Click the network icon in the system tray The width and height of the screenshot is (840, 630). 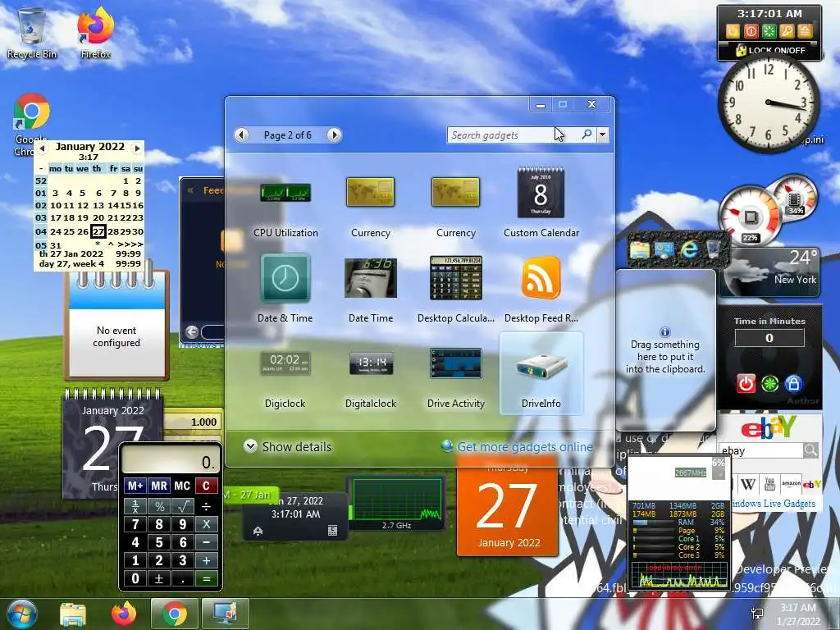coord(757,614)
